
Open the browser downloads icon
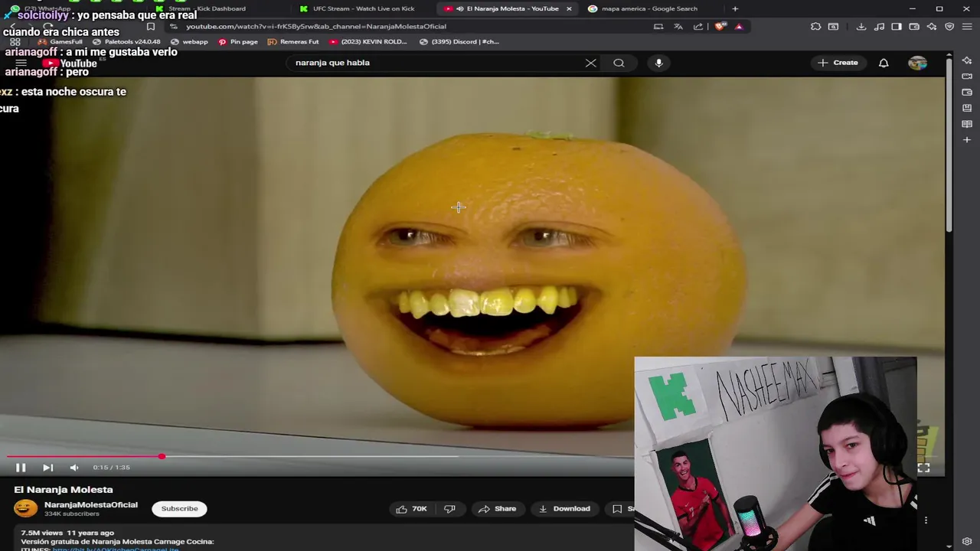[x=861, y=26]
